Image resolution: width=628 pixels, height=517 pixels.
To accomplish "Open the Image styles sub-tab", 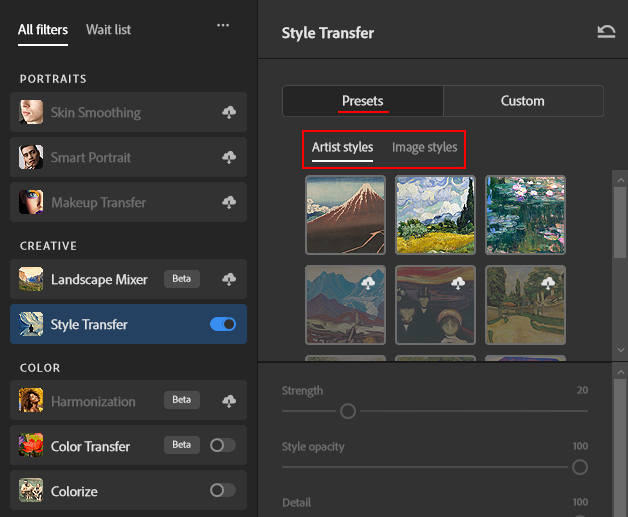I will click(425, 147).
